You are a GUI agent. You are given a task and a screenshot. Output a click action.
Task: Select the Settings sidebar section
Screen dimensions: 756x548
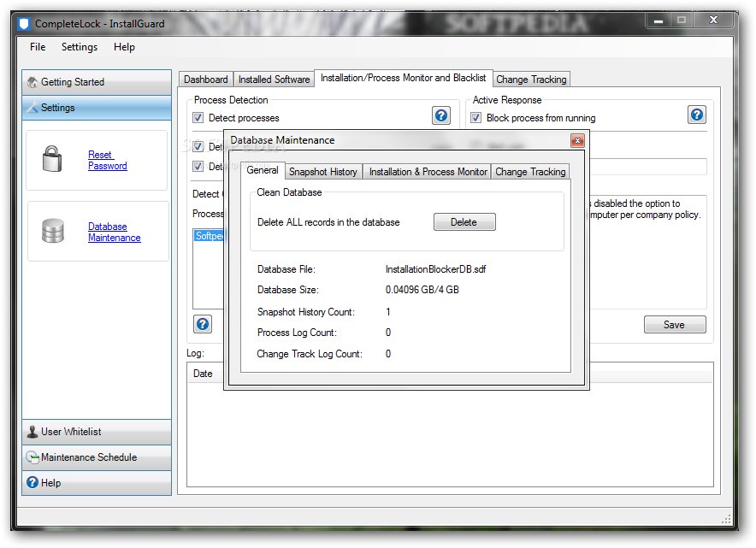coord(97,108)
